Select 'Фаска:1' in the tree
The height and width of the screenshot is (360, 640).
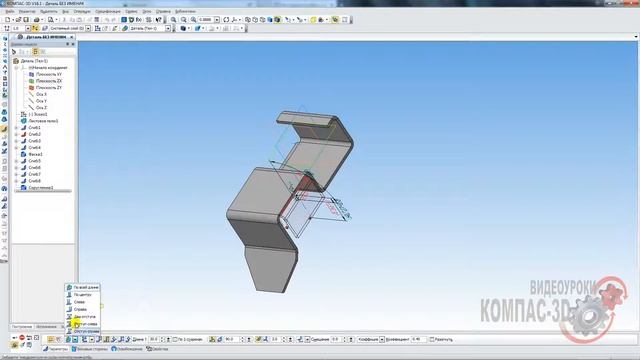36,154
